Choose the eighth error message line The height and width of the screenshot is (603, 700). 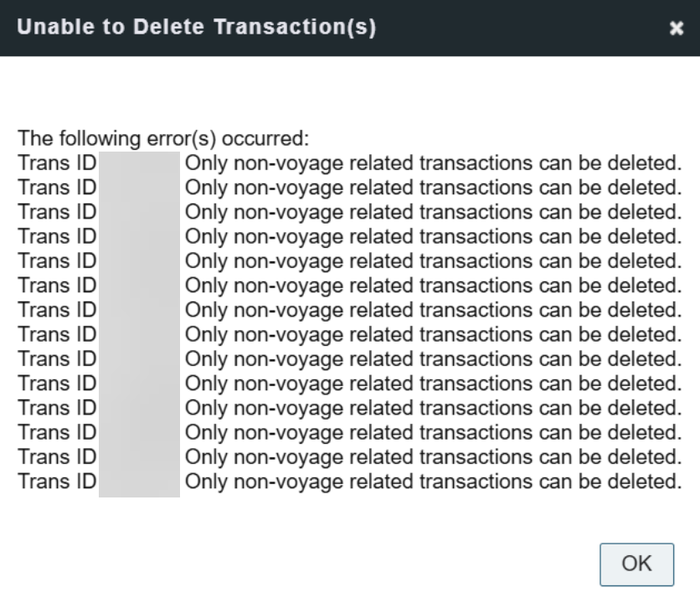coord(432,334)
